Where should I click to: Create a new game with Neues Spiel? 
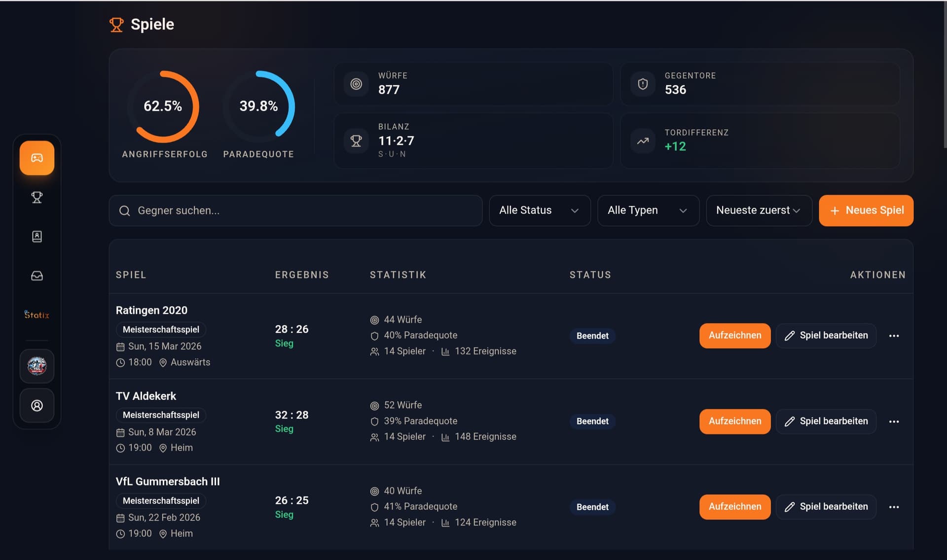tap(866, 210)
